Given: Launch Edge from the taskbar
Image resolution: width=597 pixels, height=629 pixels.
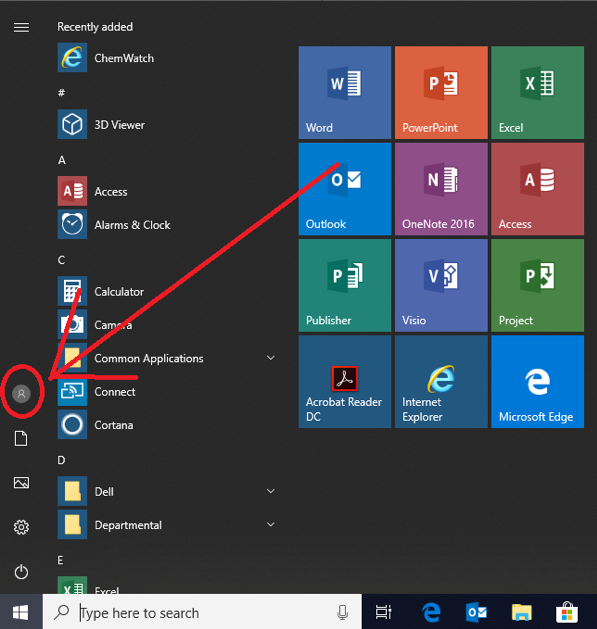Looking at the screenshot, I should 431,612.
